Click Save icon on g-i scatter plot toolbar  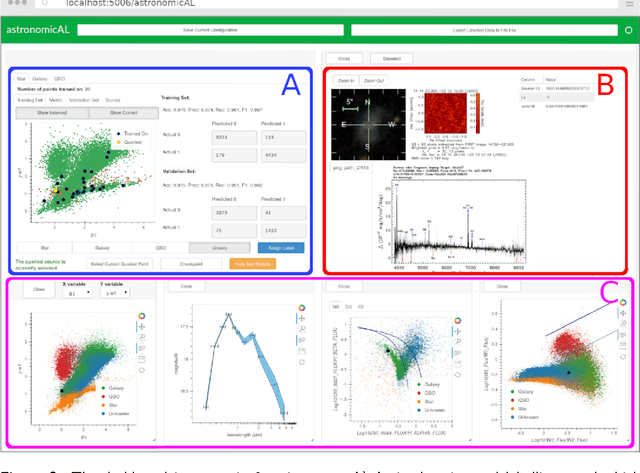[142, 359]
